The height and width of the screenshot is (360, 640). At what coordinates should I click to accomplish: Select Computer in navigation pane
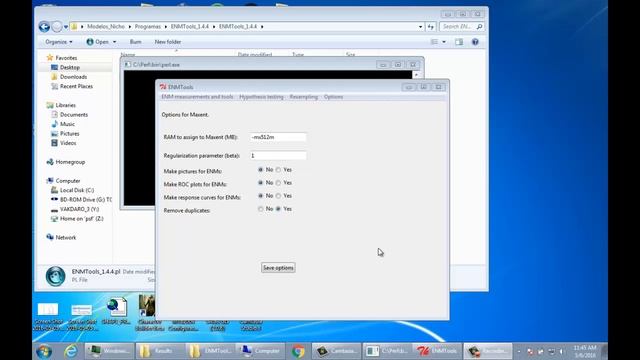68,181
